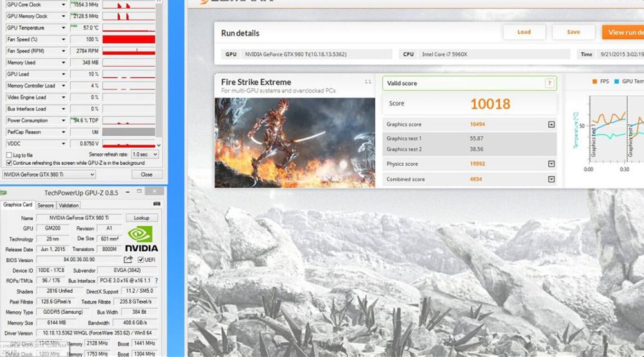This screenshot has height=357, width=644.
Task: Click the GPU-Z screenshot camera icon
Action: point(156,204)
